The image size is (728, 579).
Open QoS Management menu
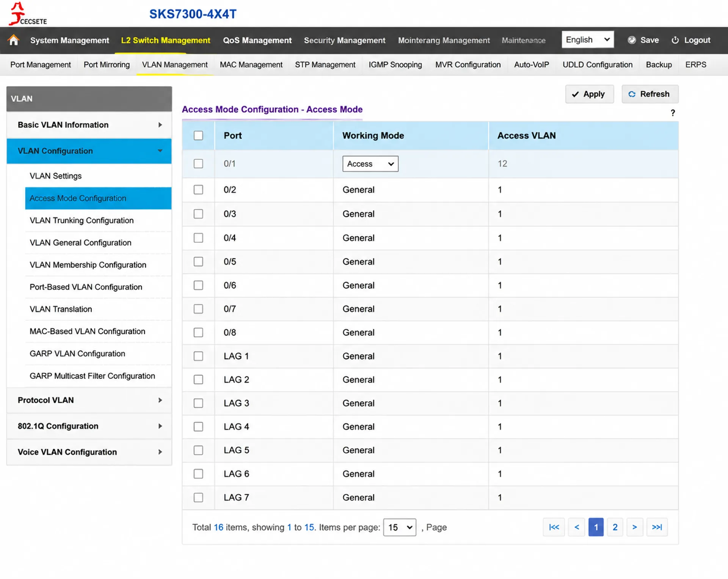pos(257,40)
